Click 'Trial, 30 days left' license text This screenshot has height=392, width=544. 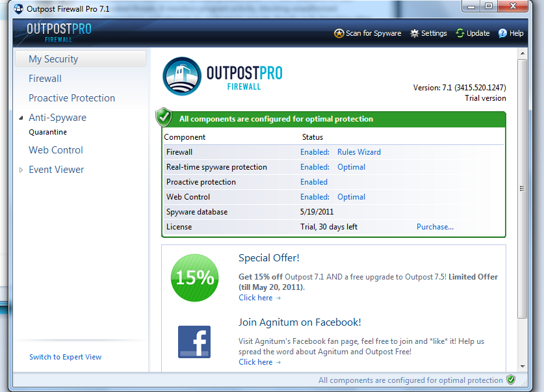329,226
